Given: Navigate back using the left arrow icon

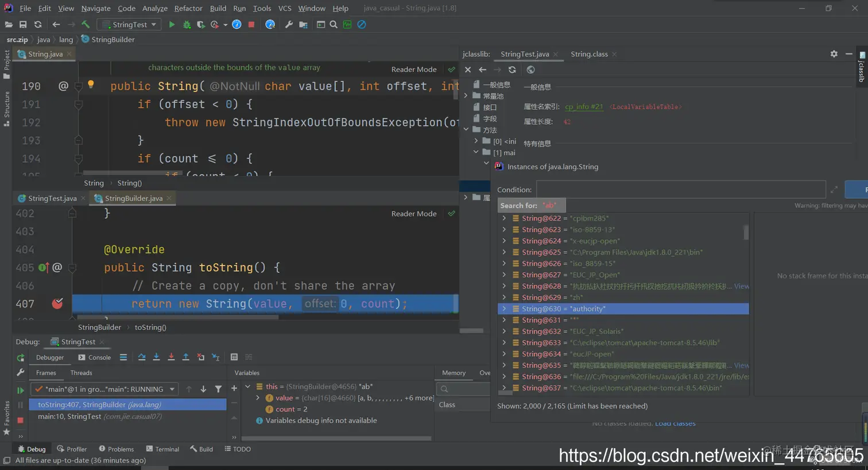Looking at the screenshot, I should [x=56, y=25].
